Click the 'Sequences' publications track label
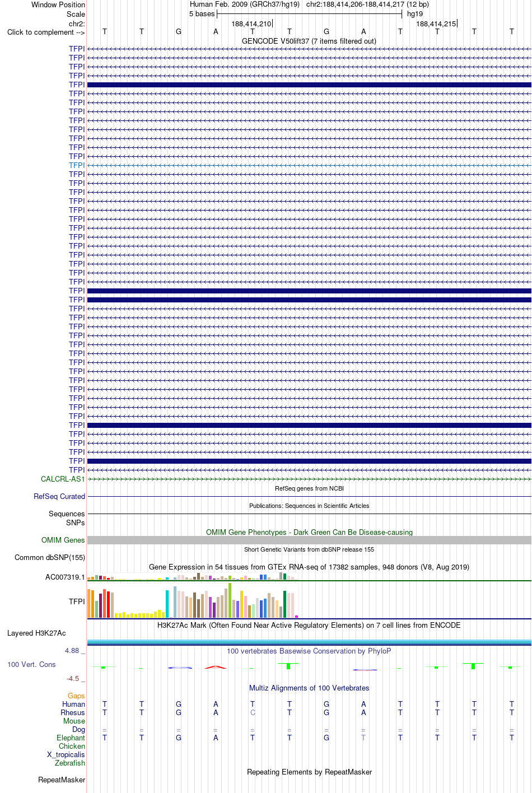The width and height of the screenshot is (532, 793). click(x=67, y=514)
